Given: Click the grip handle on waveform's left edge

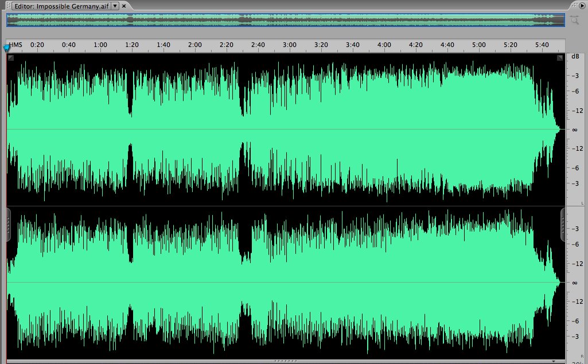Looking at the screenshot, I should coord(8,225).
